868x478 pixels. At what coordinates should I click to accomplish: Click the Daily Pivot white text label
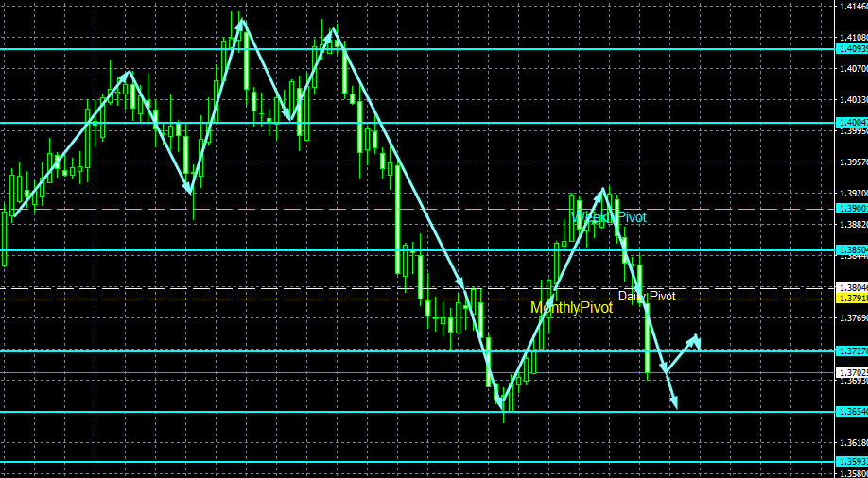pos(647,296)
